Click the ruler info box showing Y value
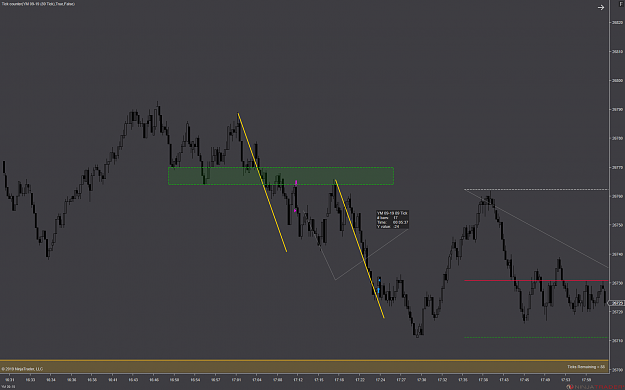This screenshot has height=390, width=625. 392,220
